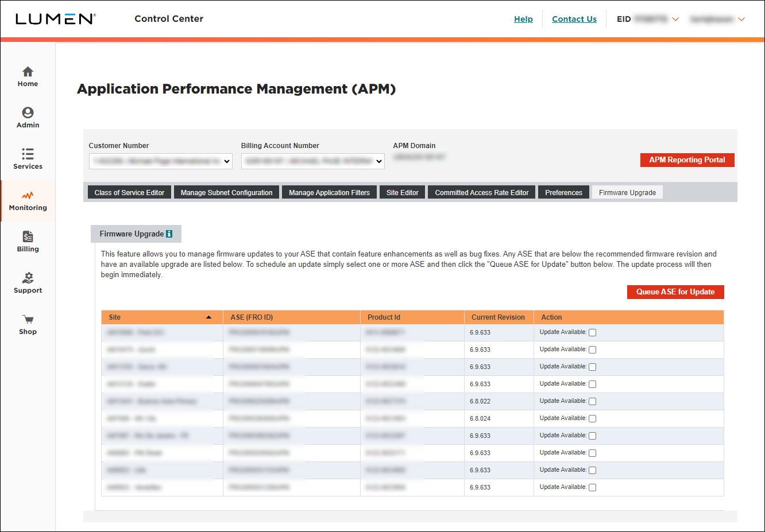Expand the user profile chevron at top right

pos(741,19)
